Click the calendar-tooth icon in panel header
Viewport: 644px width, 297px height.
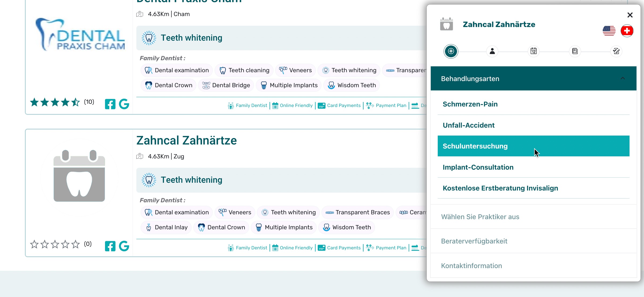click(446, 24)
